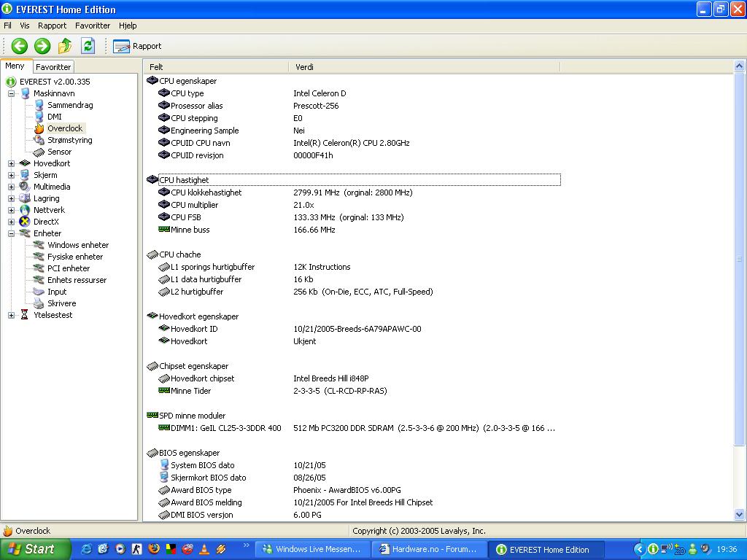Viewport: 747px width, 560px height.
Task: Select the Hovedkort motherboard icon
Action: tap(25, 163)
